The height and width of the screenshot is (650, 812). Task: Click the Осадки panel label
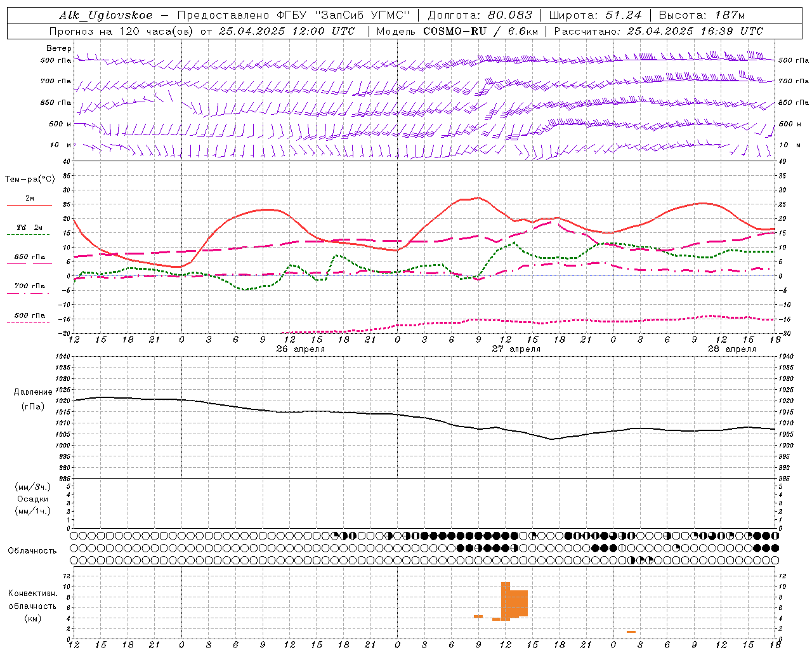pyautogui.click(x=33, y=499)
